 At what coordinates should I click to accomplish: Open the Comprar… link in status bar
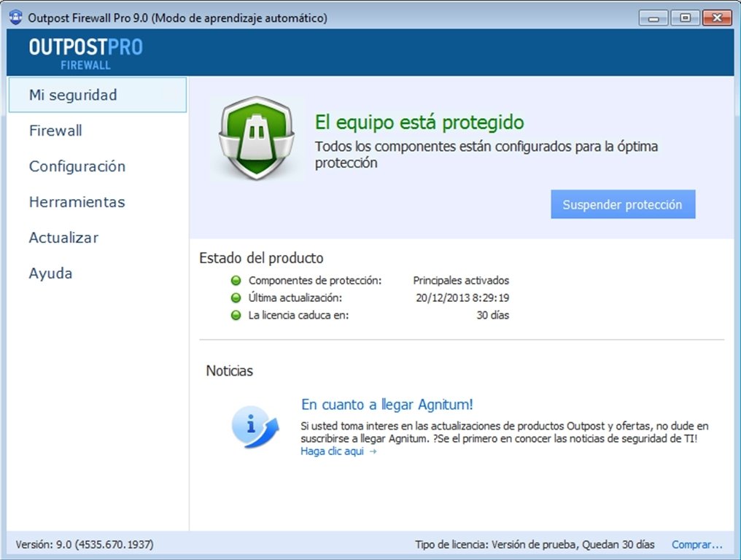point(697,545)
